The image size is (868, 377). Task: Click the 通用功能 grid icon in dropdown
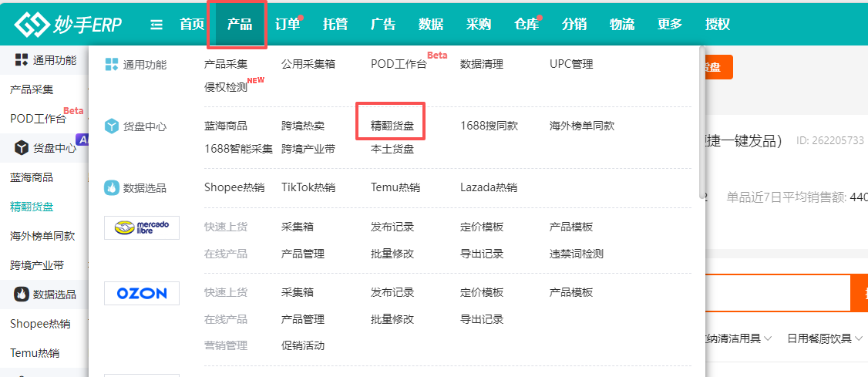(112, 64)
